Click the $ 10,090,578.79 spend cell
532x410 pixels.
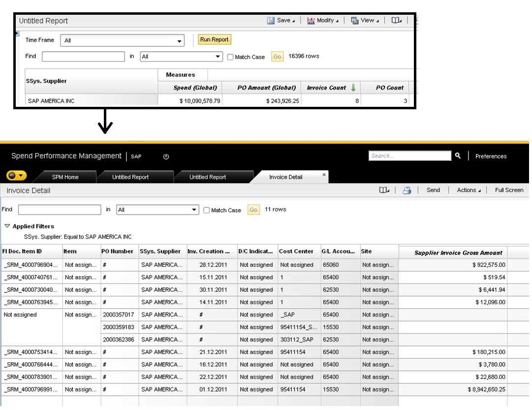190,101
